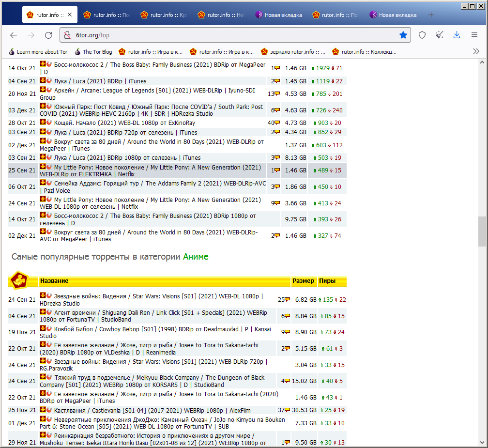Screen dimensions: 488x448
Task: Open Josee BDRip 1080p от VLDeshka page
Action: coord(149,349)
